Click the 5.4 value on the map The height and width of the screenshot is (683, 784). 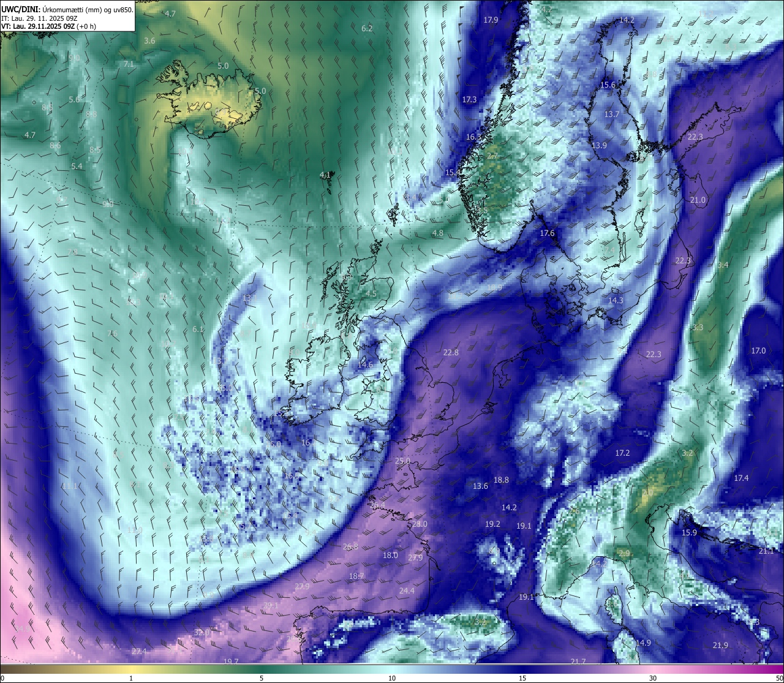(77, 167)
